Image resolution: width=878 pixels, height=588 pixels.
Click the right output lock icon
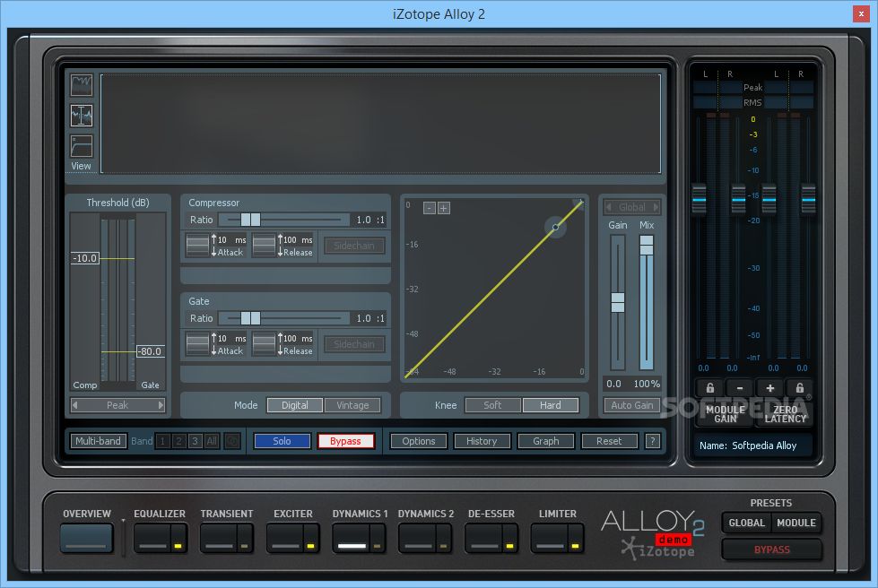800,388
